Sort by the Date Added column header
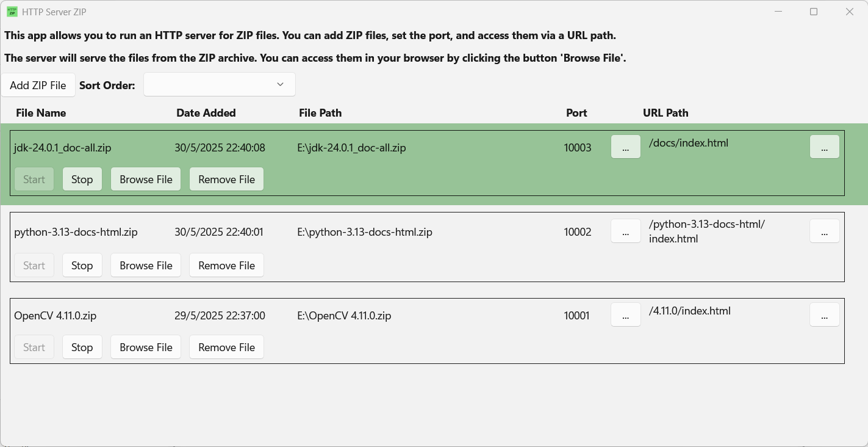The width and height of the screenshot is (868, 447). pos(206,113)
